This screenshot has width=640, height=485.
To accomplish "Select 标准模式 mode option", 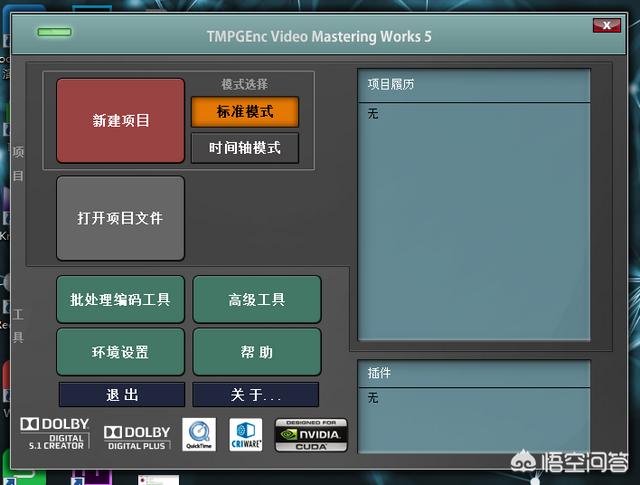I will pyautogui.click(x=245, y=111).
